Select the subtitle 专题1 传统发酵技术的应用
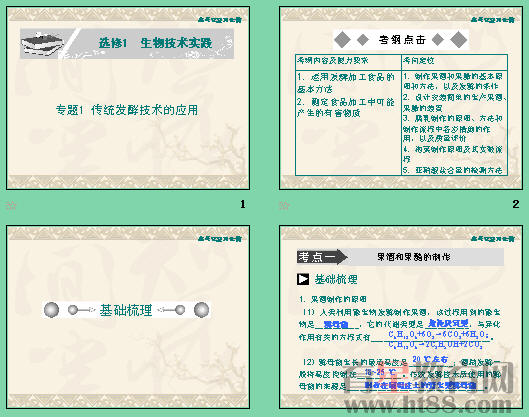Viewport: 529px width, 417px height. pos(127,110)
